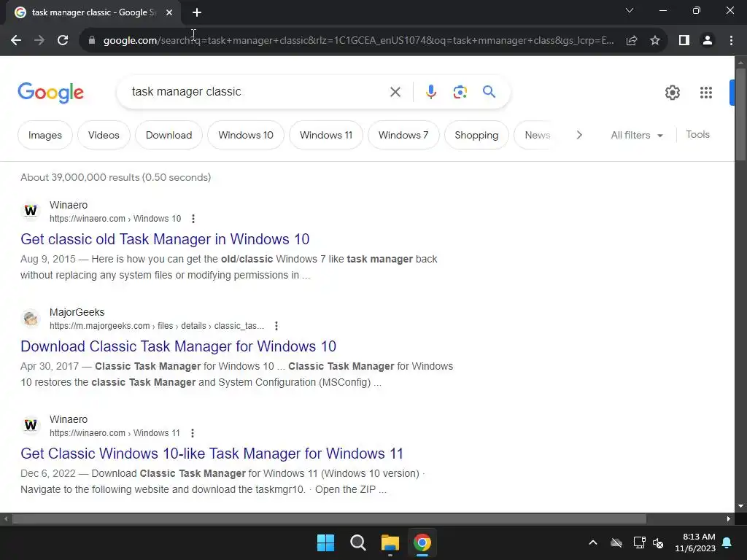Open 'Get classic old Task Manager in Windows 10'
747x560 pixels.
(x=165, y=239)
